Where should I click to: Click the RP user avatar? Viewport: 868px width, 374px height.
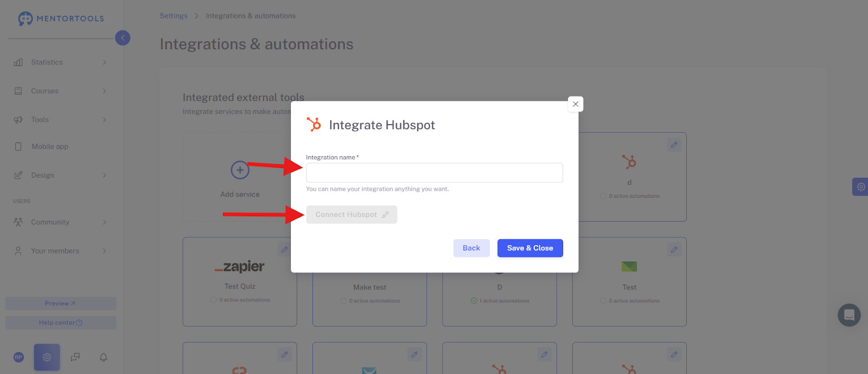pos(18,357)
